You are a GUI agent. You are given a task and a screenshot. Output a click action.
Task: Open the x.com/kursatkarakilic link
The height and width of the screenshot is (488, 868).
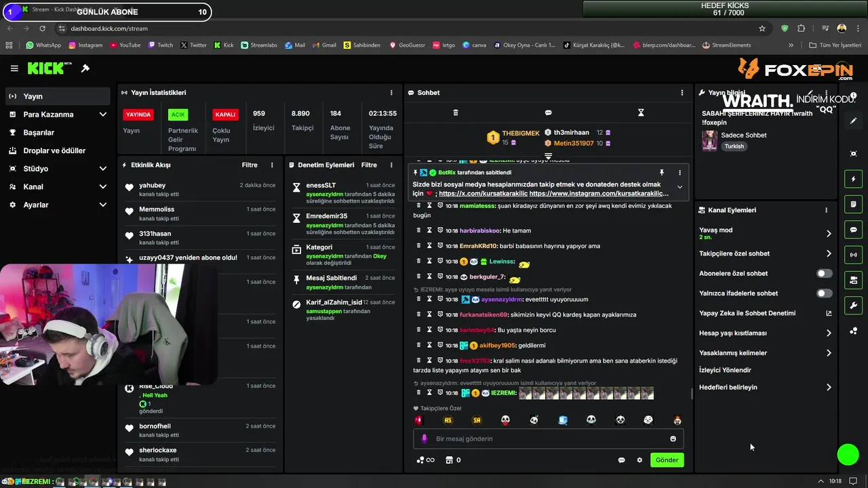(x=483, y=194)
